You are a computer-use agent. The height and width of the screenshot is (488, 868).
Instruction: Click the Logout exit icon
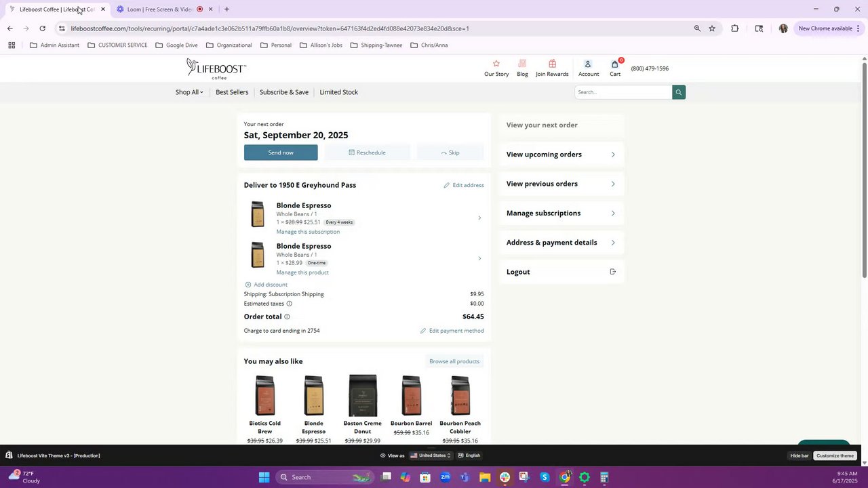[612, 272]
